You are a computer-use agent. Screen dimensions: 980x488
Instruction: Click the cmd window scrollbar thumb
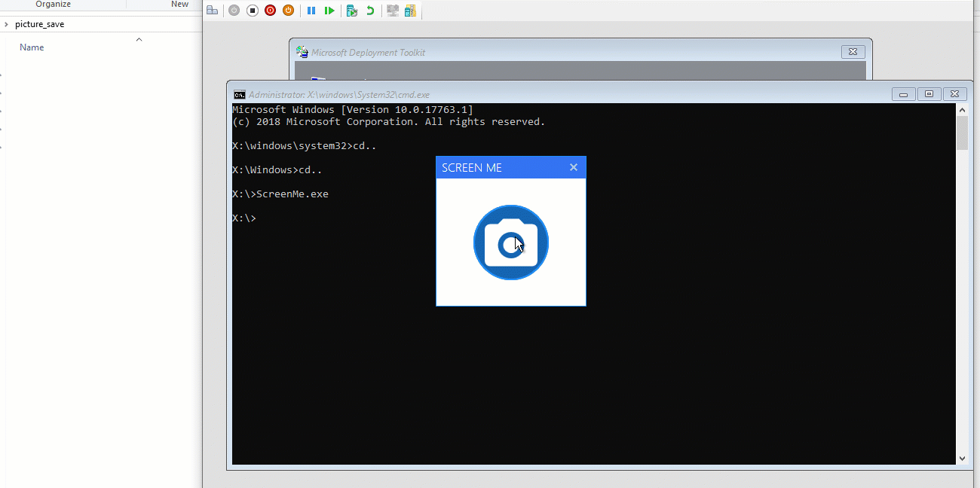[x=962, y=132]
